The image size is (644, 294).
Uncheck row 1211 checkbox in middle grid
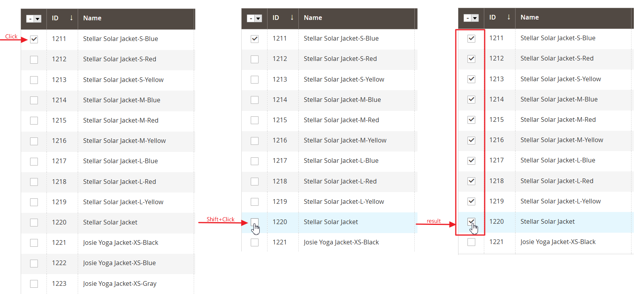(x=255, y=39)
